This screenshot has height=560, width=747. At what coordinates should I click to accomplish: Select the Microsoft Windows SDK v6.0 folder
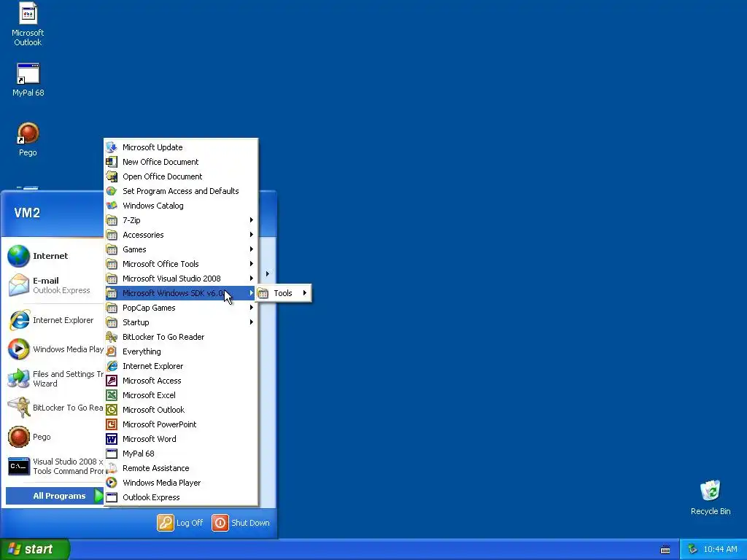181,293
